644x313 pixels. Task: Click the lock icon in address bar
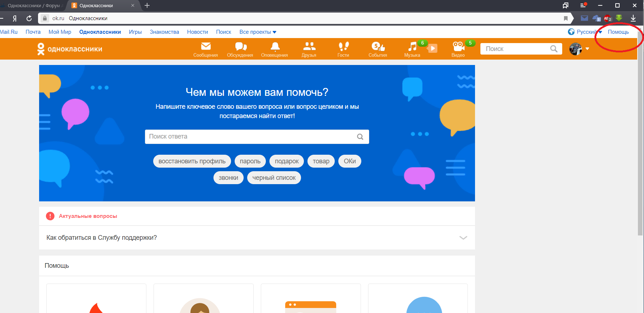point(45,18)
